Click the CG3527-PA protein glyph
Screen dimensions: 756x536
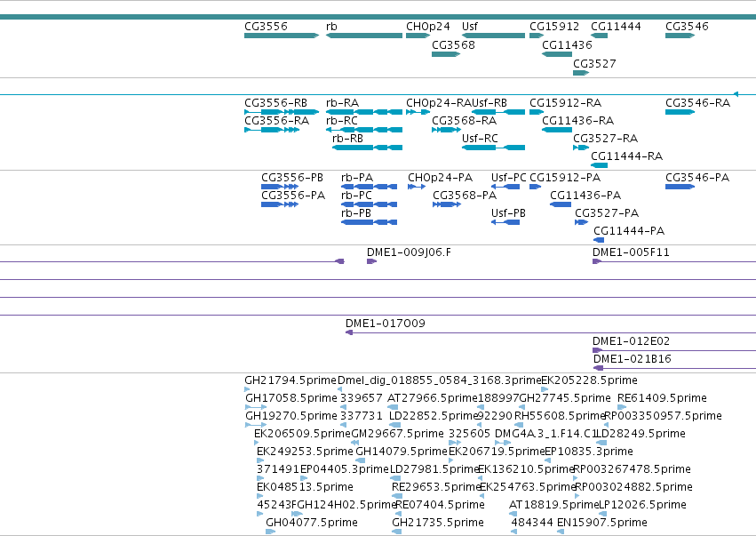582,222
